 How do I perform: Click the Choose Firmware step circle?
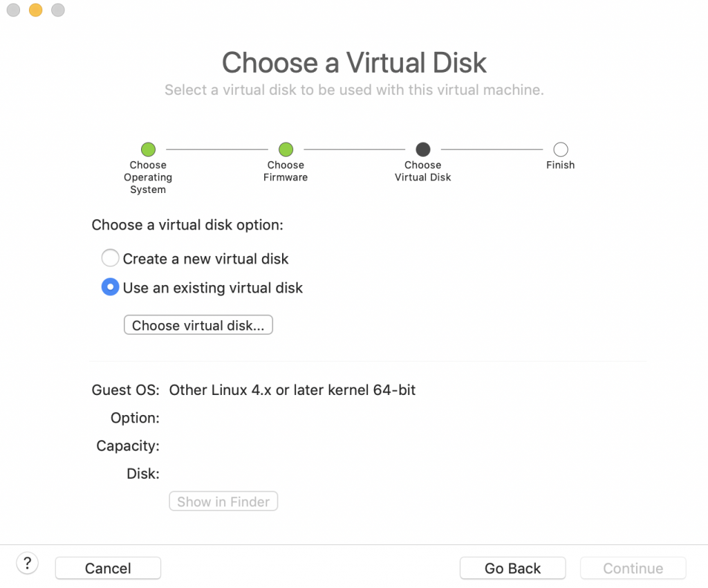tap(286, 149)
